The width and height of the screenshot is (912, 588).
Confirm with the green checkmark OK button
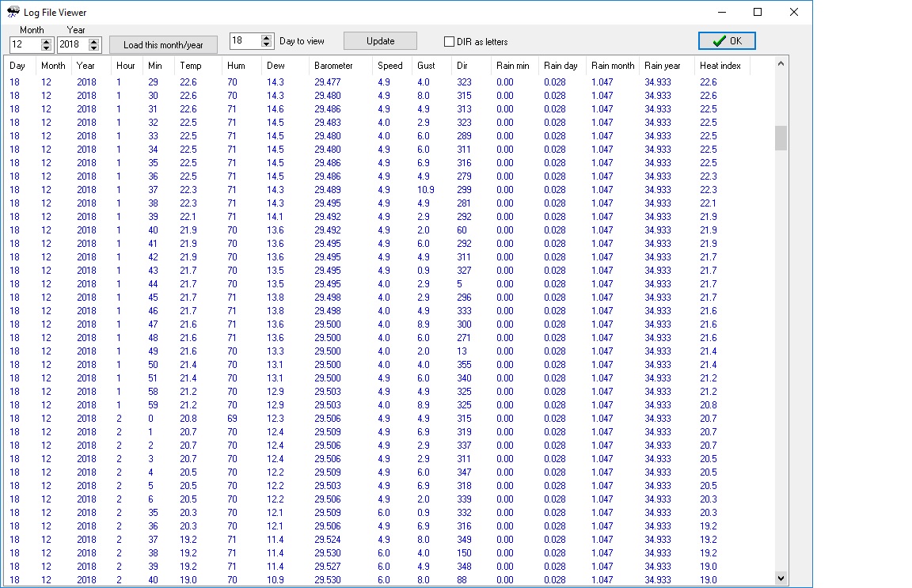pos(727,40)
